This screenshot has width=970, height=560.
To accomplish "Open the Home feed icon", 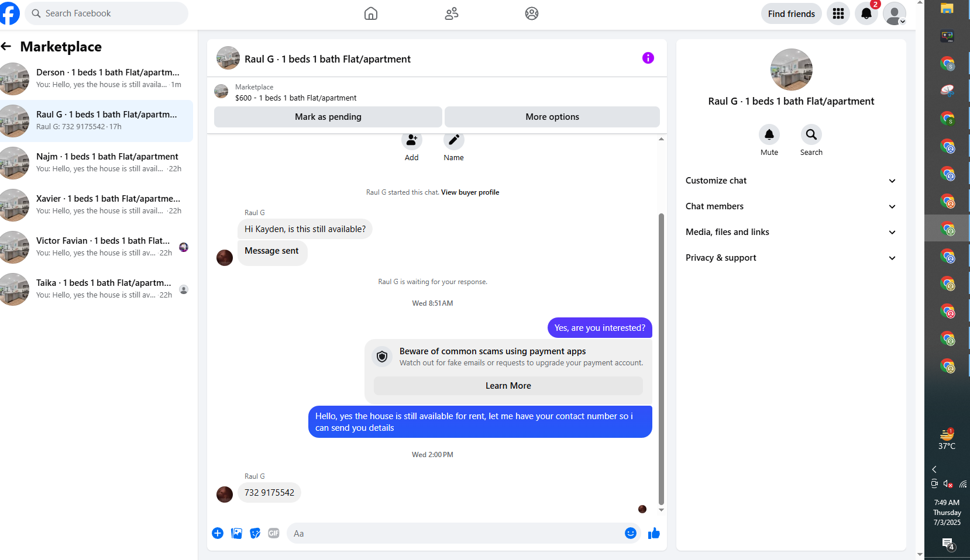I will point(371,13).
